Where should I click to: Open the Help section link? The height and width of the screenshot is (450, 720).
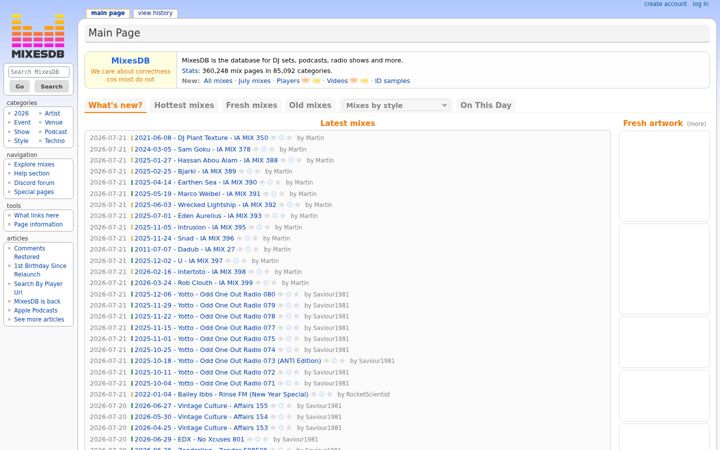click(x=31, y=174)
